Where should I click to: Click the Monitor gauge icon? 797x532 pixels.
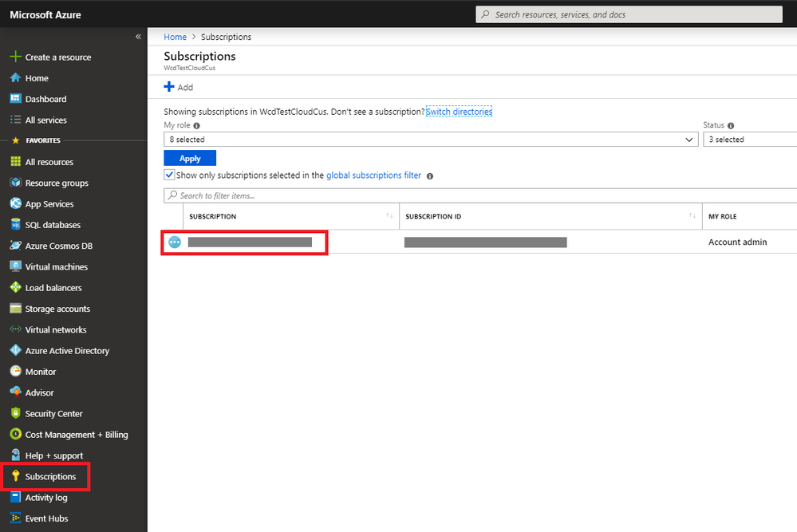click(x=16, y=372)
